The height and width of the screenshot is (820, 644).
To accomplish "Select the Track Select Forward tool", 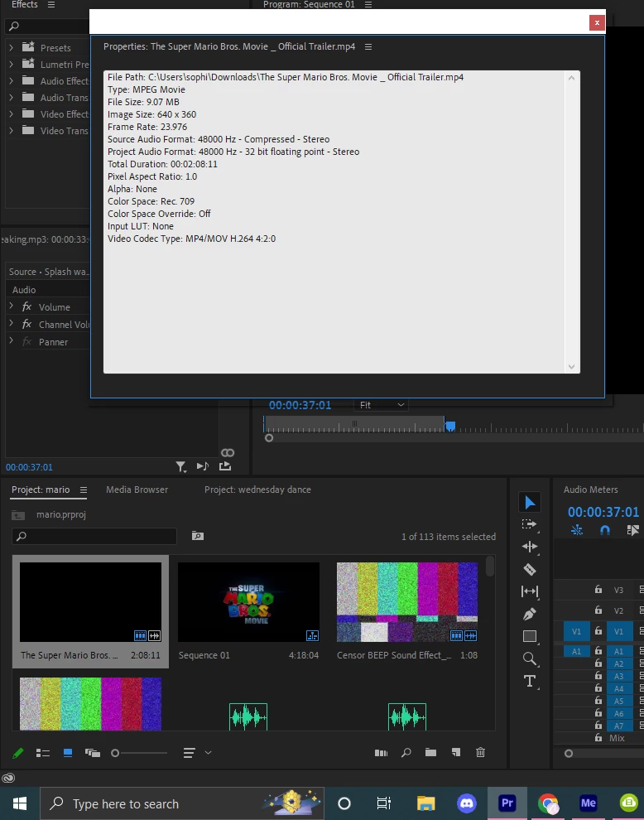I will [x=529, y=524].
